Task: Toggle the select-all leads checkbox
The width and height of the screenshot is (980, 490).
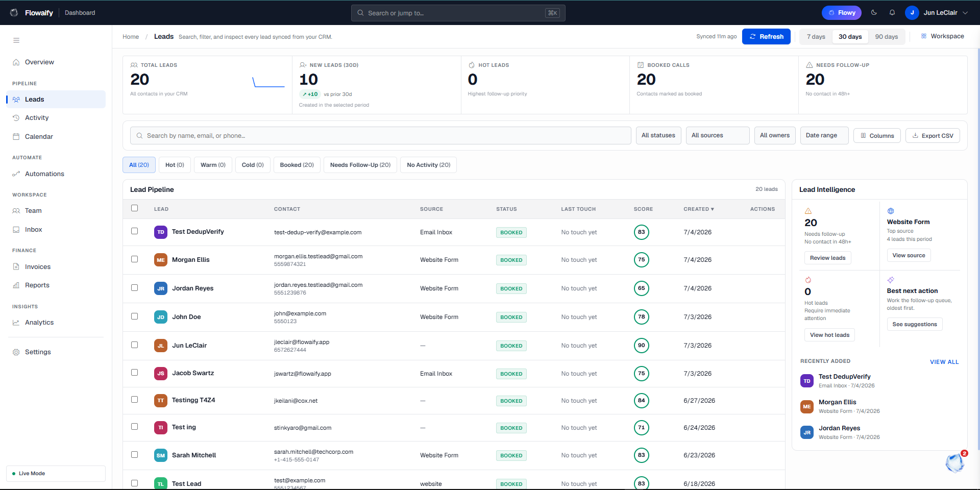Action: (x=135, y=208)
